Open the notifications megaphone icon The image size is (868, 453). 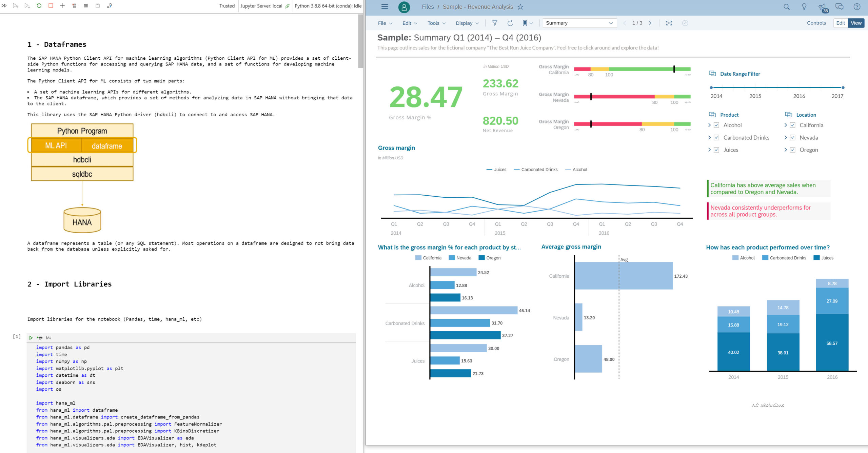822,7
